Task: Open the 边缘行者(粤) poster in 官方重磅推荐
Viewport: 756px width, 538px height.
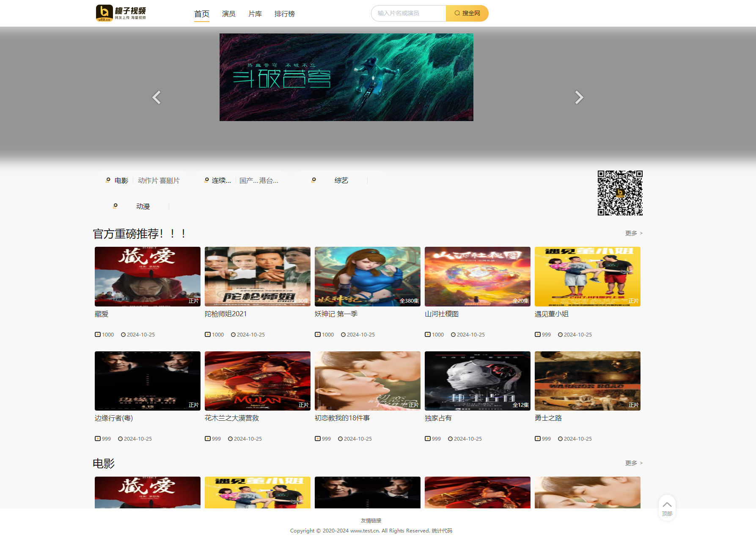Action: click(148, 381)
